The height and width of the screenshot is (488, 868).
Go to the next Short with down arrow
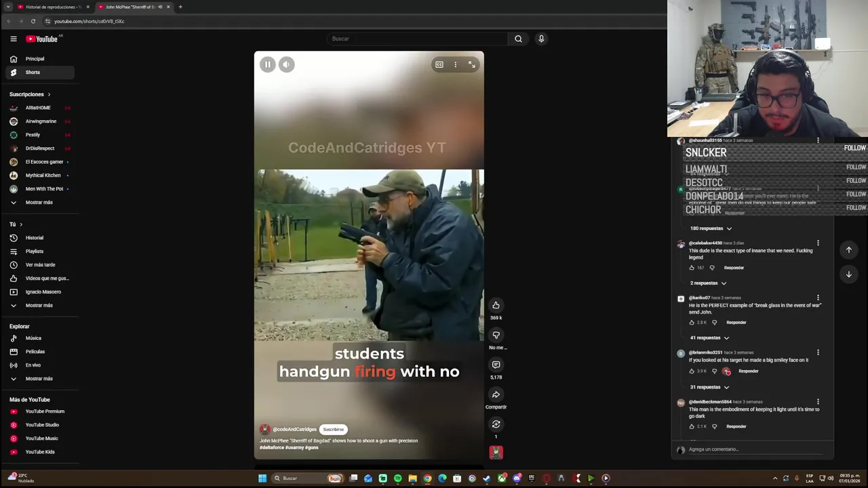click(848, 274)
